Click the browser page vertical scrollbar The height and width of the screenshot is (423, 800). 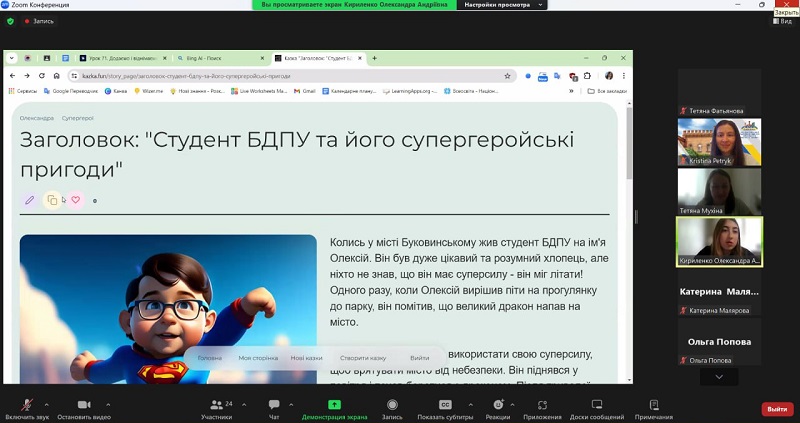pyautogui.click(x=629, y=142)
